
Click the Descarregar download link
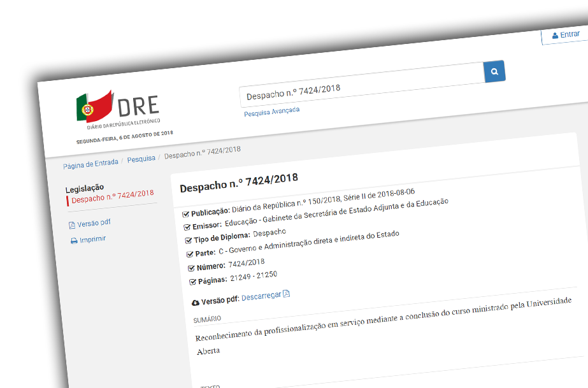(261, 296)
